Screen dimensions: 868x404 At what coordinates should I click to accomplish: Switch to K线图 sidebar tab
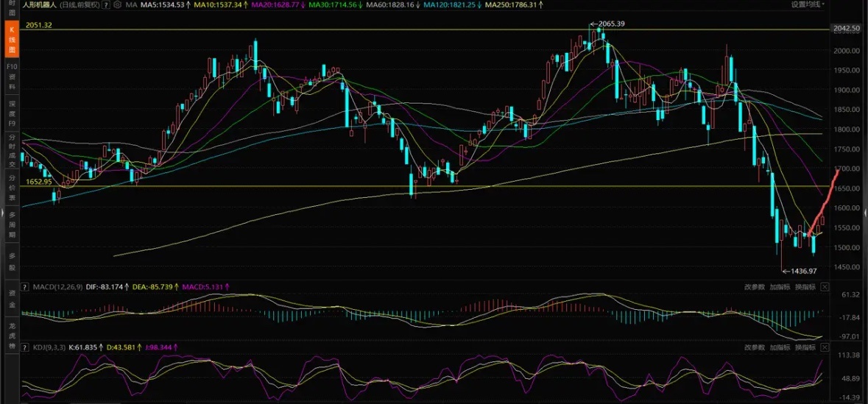(x=12, y=39)
